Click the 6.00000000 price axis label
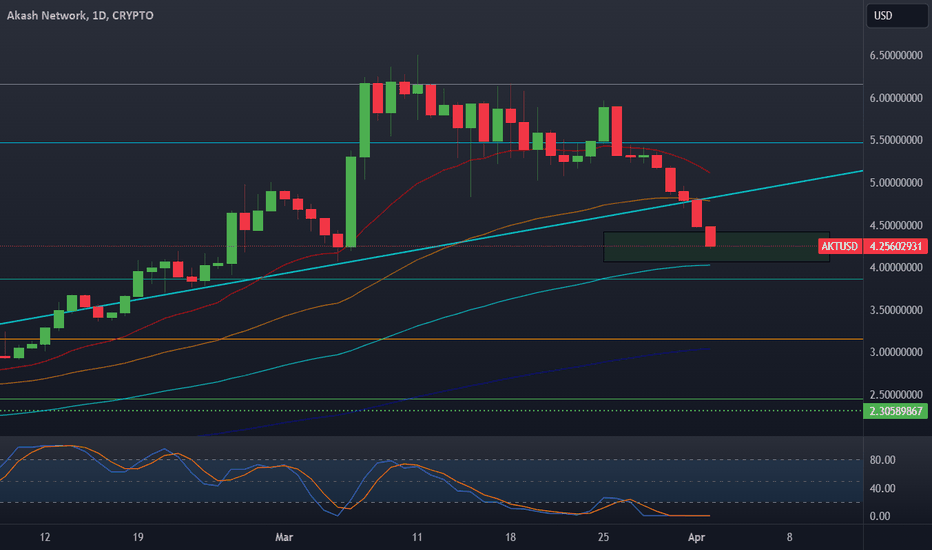Image resolution: width=932 pixels, height=550 pixels. 896,98
